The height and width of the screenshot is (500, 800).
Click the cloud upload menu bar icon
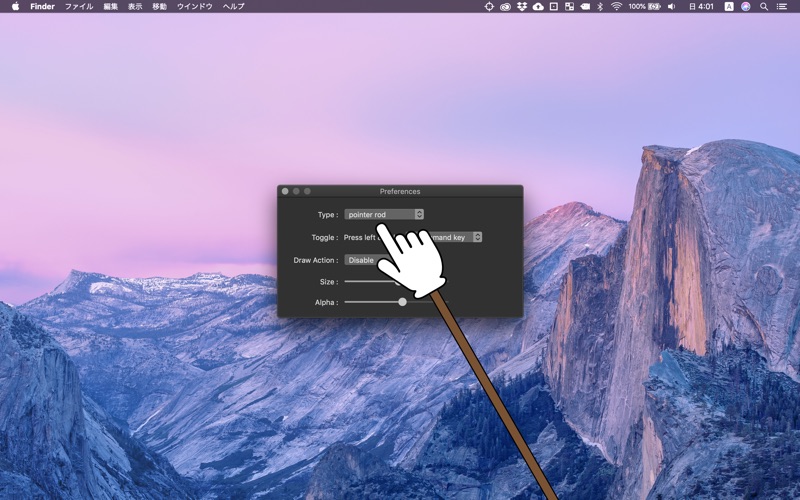(x=538, y=6)
